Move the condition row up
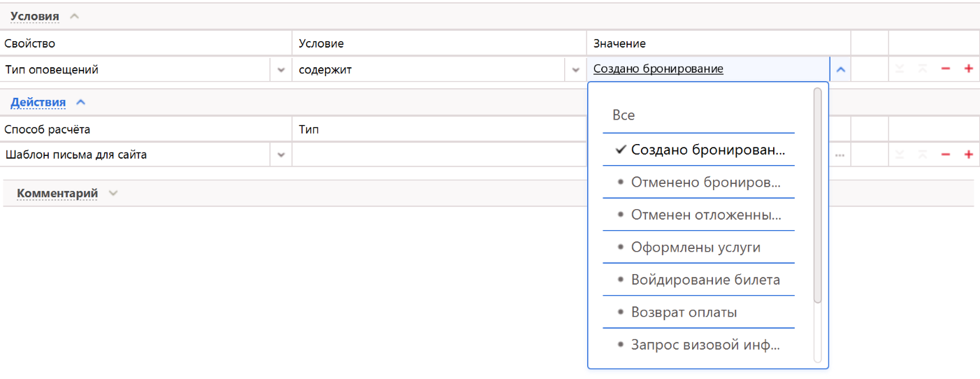980x379 pixels. click(922, 69)
